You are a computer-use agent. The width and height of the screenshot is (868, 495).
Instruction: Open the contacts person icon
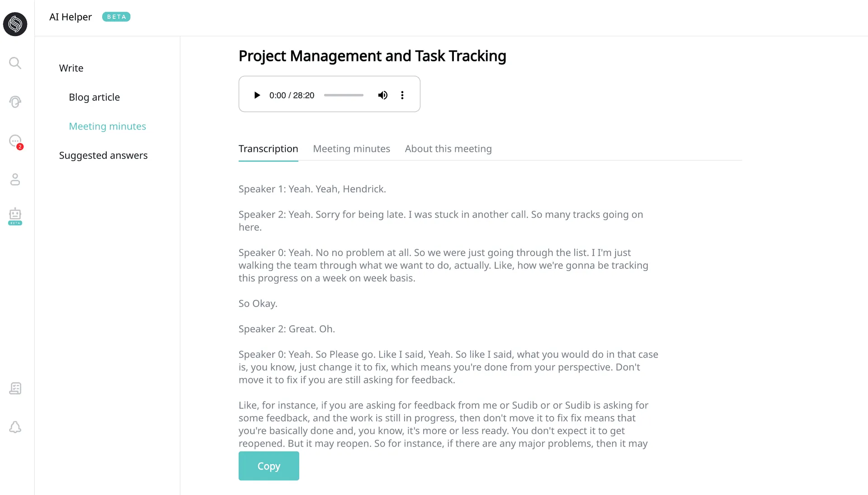(15, 180)
